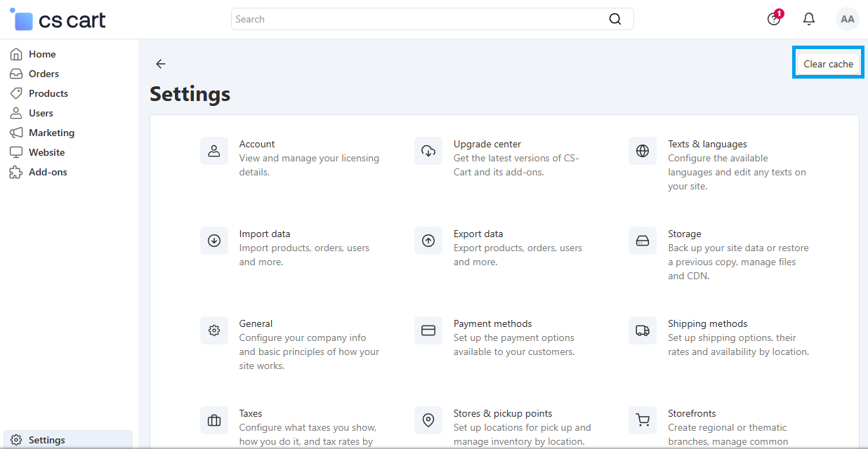The image size is (868, 449).
Task: Click the Storage drive icon
Action: (643, 241)
